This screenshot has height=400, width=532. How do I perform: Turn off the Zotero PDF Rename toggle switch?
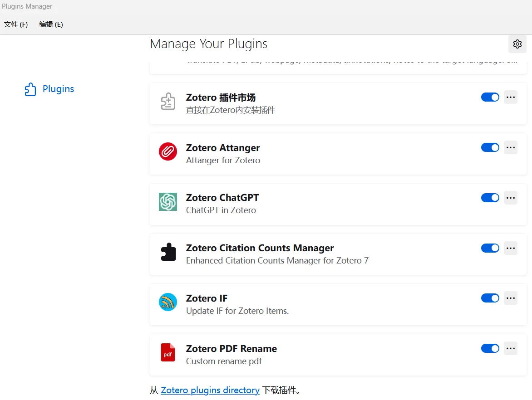[x=490, y=348]
